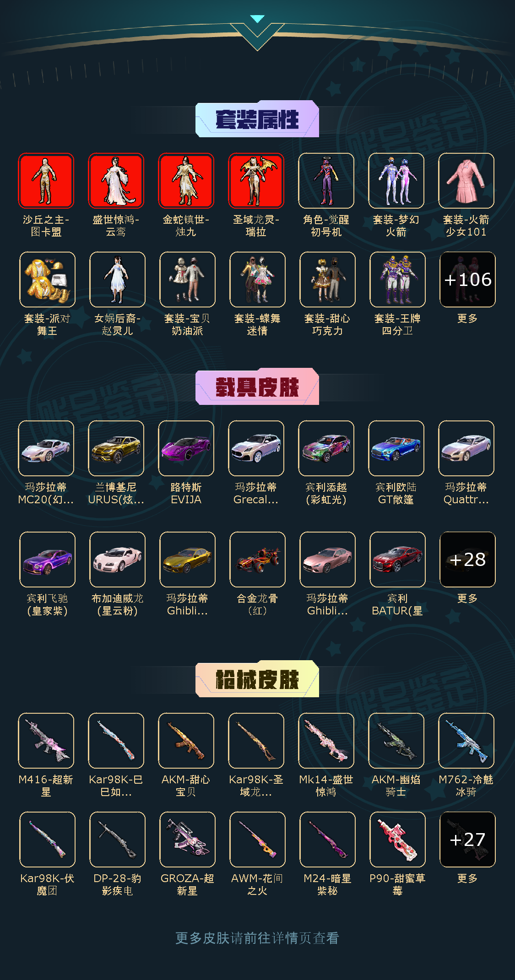
Task: Open the 载具皮肤 section header
Action: click(257, 387)
